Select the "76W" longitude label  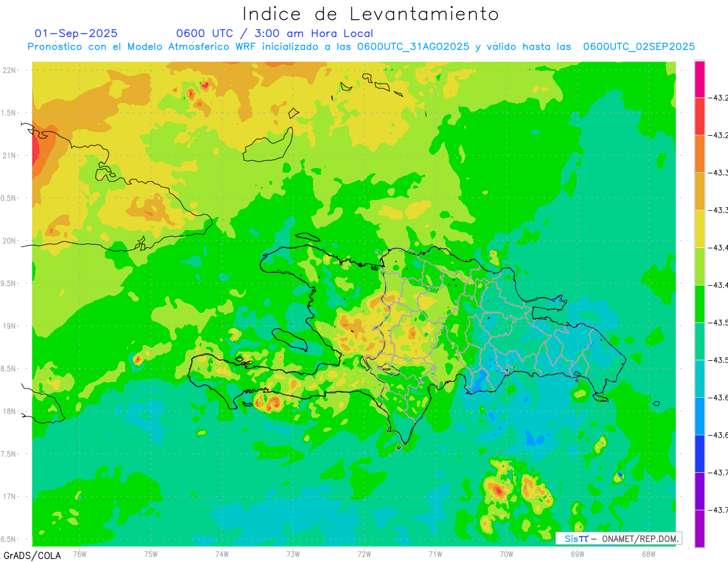tap(79, 554)
